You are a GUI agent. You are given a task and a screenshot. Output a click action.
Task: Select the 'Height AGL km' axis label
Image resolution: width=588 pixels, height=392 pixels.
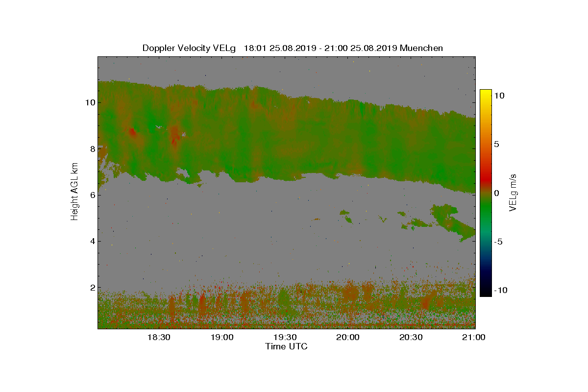[x=74, y=192]
